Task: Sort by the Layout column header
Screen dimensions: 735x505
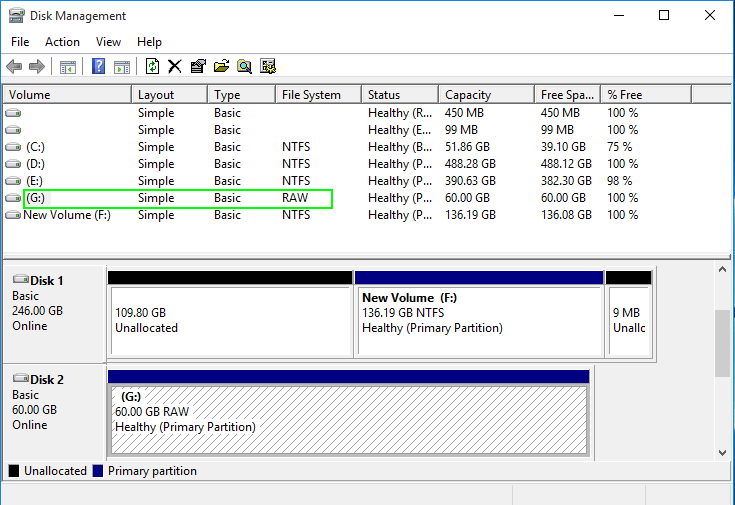Action: (170, 95)
